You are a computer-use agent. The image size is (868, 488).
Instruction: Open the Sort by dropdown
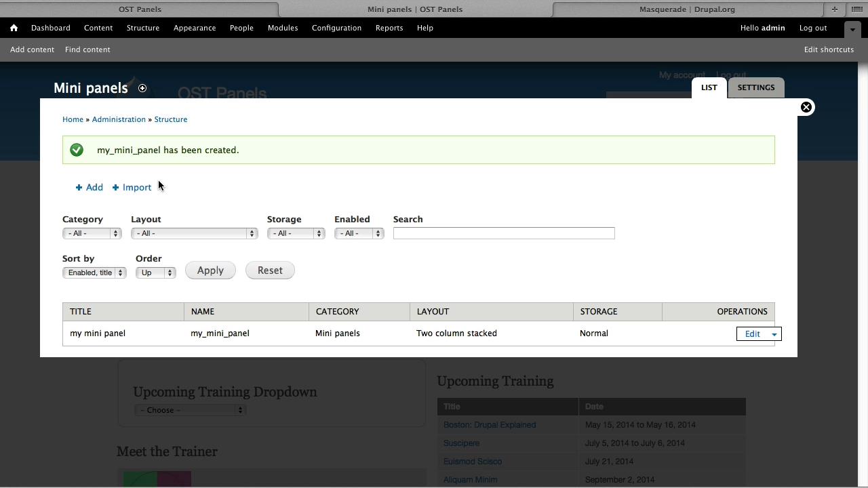[x=94, y=272]
